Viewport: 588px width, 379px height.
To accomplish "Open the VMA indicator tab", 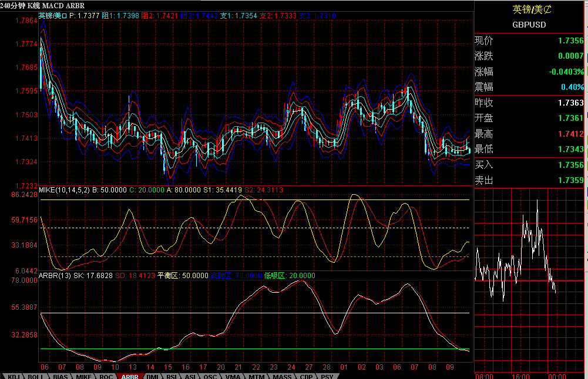I will click(233, 377).
